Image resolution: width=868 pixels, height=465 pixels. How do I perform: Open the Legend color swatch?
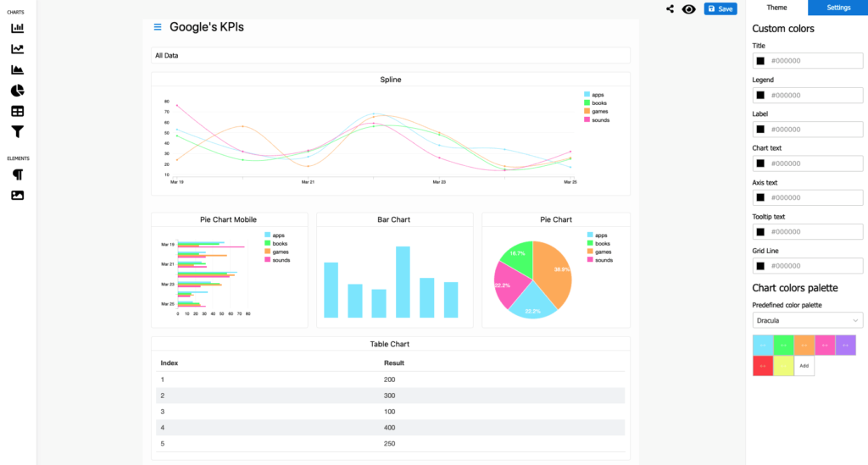[x=760, y=95]
